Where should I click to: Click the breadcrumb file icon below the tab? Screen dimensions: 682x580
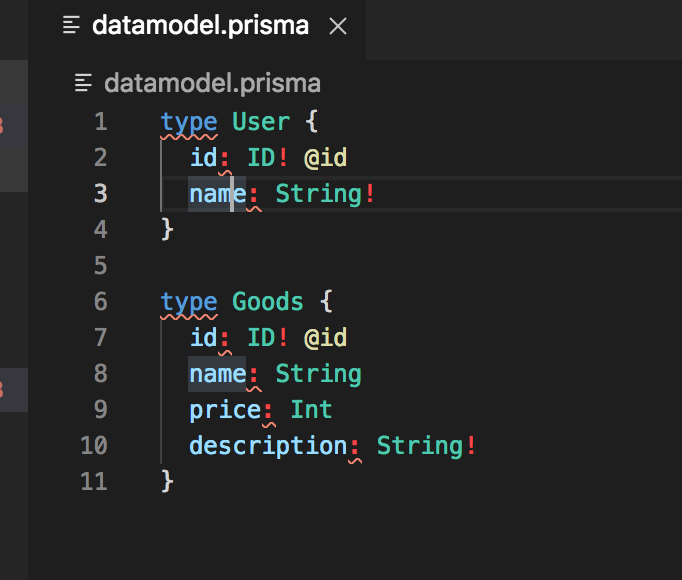tap(84, 83)
